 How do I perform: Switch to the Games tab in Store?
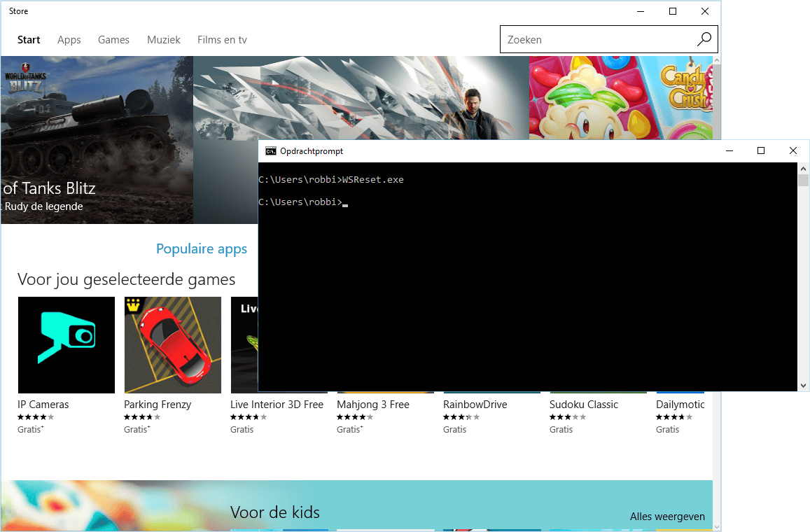tap(113, 40)
